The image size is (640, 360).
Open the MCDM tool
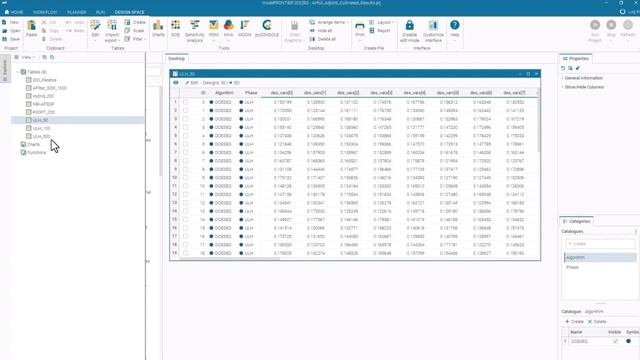(244, 29)
